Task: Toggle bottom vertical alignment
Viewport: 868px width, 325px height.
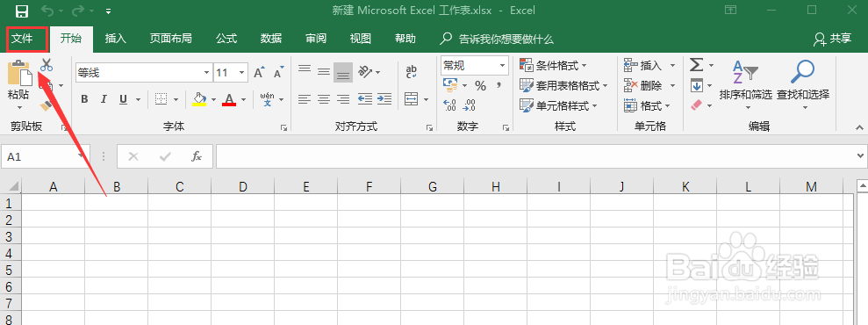Action: click(x=343, y=73)
